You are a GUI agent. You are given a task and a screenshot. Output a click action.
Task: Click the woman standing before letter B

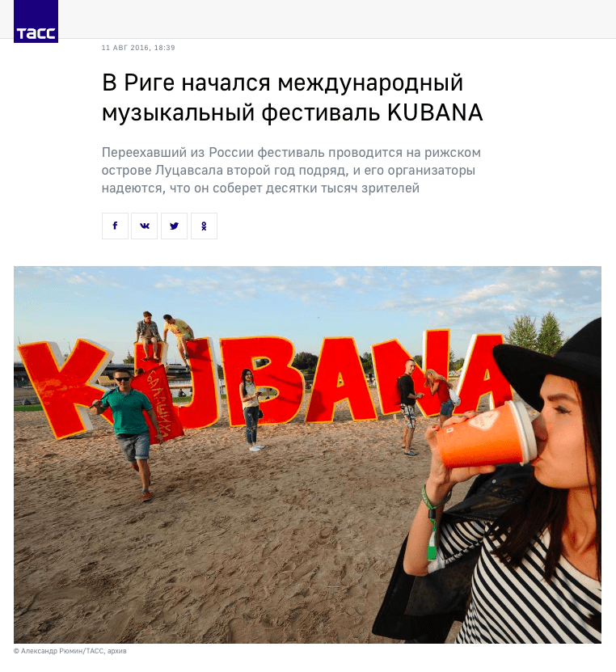(x=251, y=410)
